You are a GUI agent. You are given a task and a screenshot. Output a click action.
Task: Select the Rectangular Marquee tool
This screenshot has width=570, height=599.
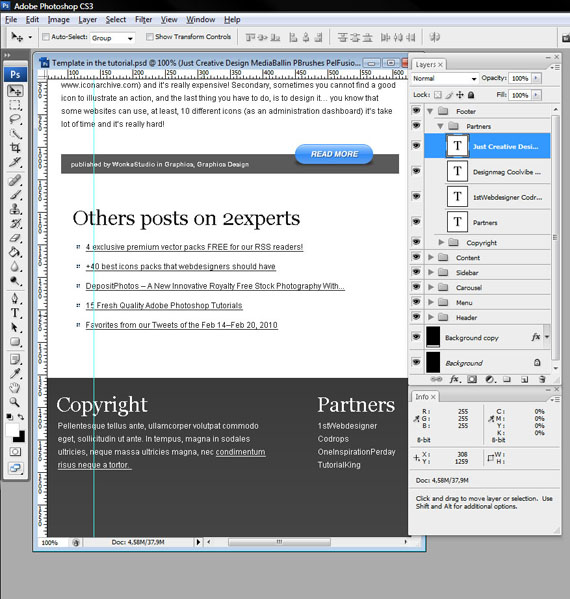pyautogui.click(x=15, y=105)
